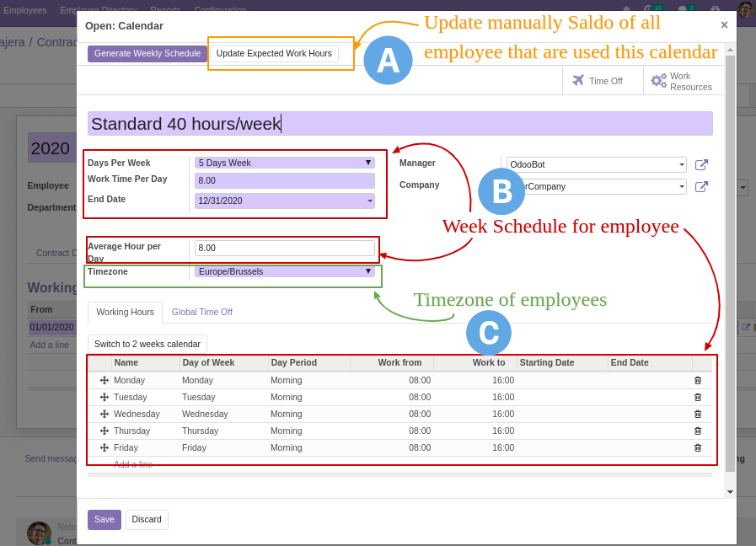
Task: Open Time Off airplane button
Action: [597, 81]
